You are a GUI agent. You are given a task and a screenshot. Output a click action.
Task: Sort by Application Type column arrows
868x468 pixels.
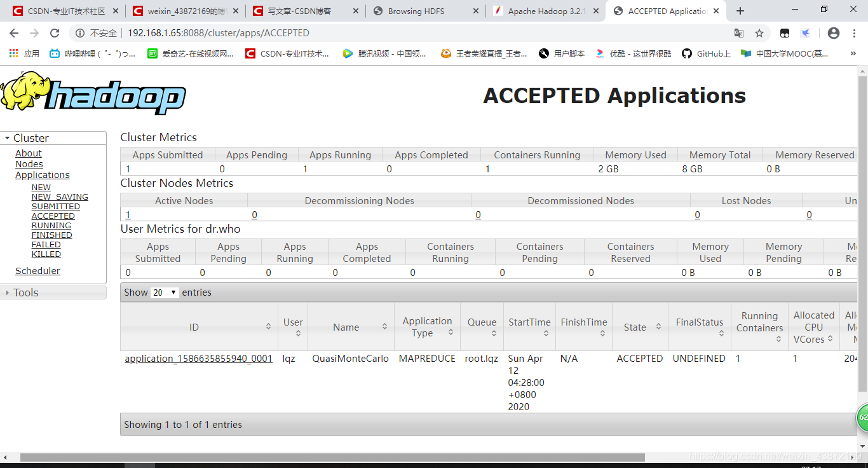click(x=451, y=333)
